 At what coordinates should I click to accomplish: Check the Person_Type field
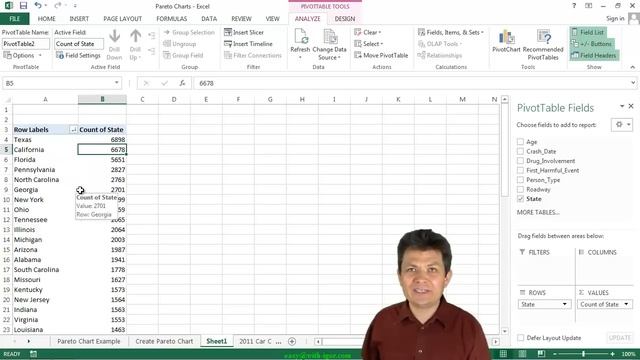click(x=520, y=180)
